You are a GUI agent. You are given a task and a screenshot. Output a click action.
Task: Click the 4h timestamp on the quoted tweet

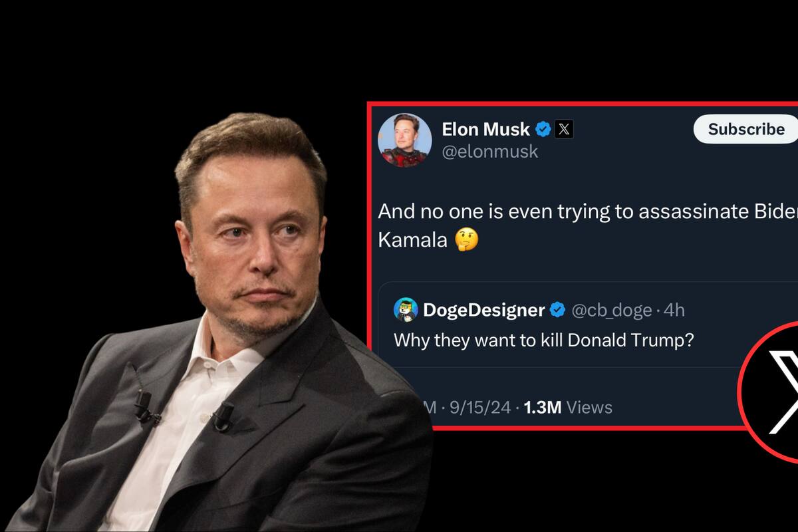(x=675, y=309)
